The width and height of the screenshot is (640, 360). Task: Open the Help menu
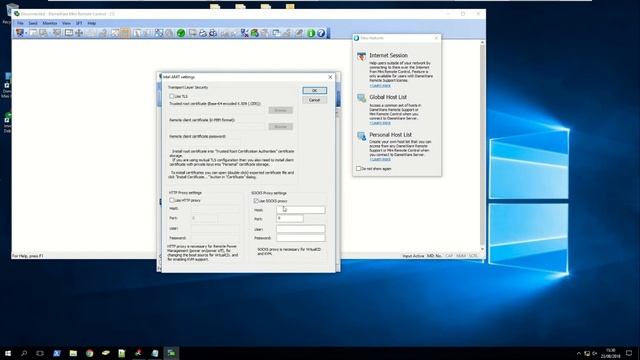pos(92,23)
